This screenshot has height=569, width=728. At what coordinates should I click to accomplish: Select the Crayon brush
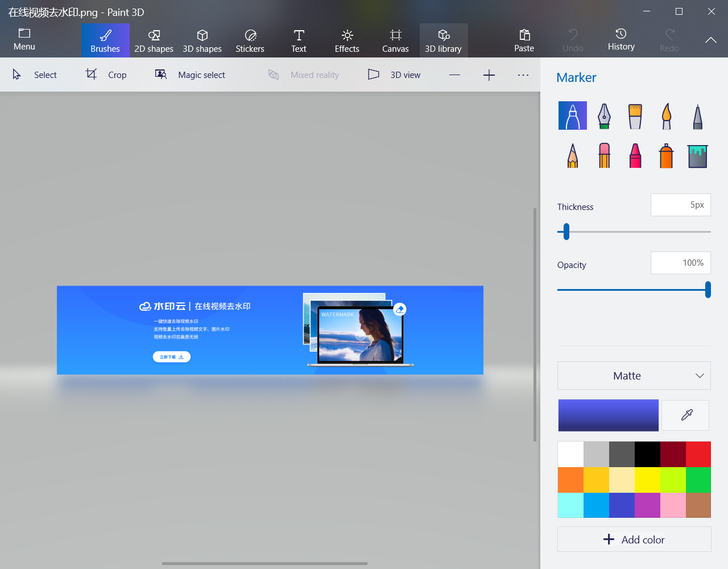point(635,155)
